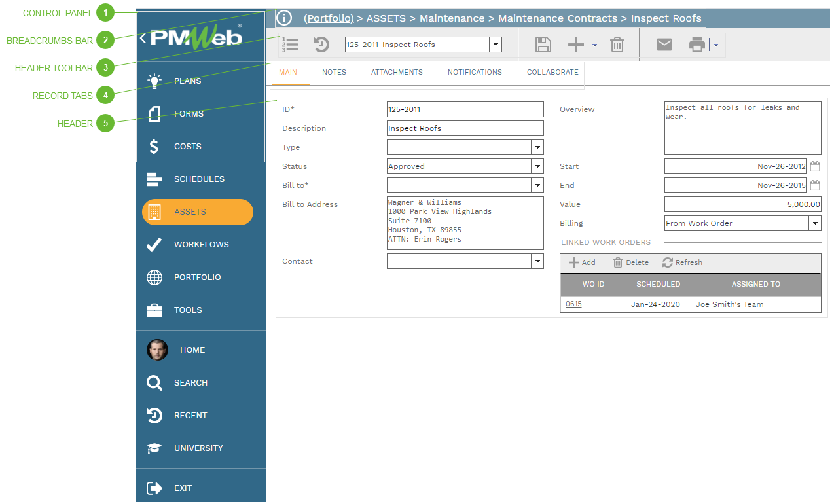This screenshot has height=504, width=832.
Task: Click the info icon in breadcrumbs bar
Action: [283, 18]
